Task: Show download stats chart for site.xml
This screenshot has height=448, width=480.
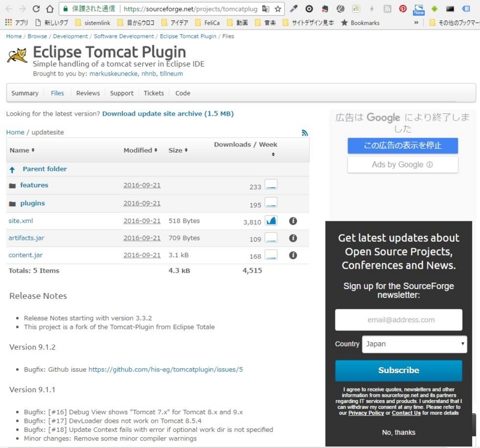Action: pos(271,221)
